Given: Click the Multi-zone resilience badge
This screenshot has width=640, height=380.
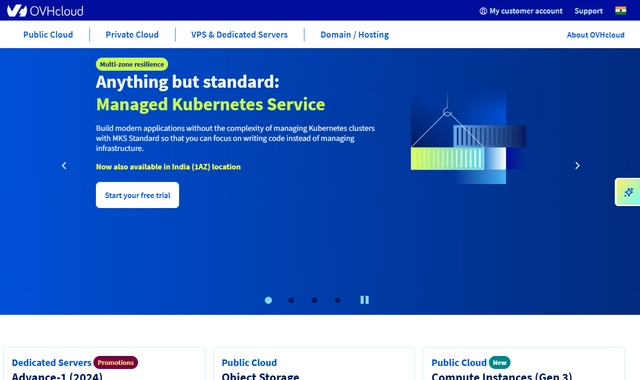Looking at the screenshot, I should point(132,64).
